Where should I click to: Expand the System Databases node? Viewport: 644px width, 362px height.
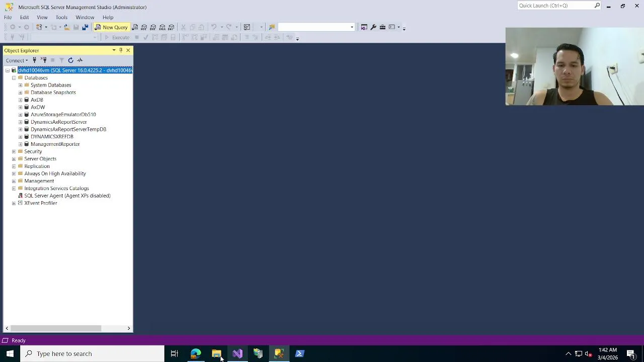(x=20, y=85)
